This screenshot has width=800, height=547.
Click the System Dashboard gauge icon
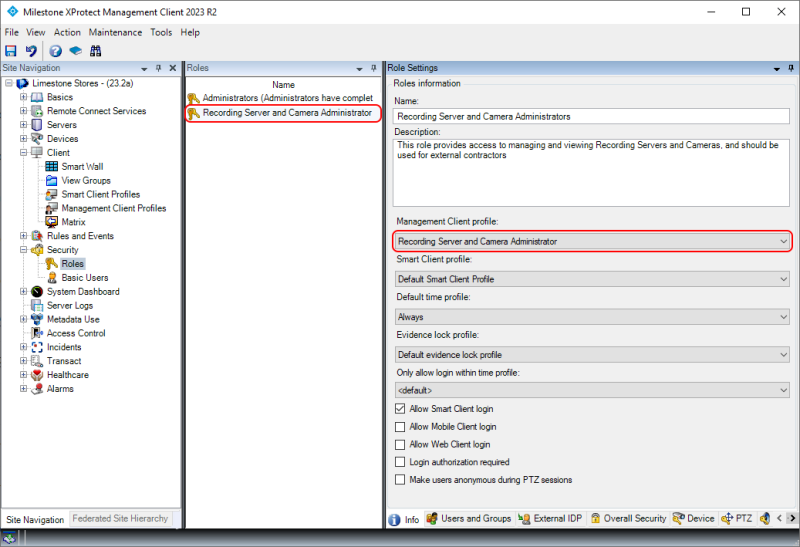coord(37,291)
